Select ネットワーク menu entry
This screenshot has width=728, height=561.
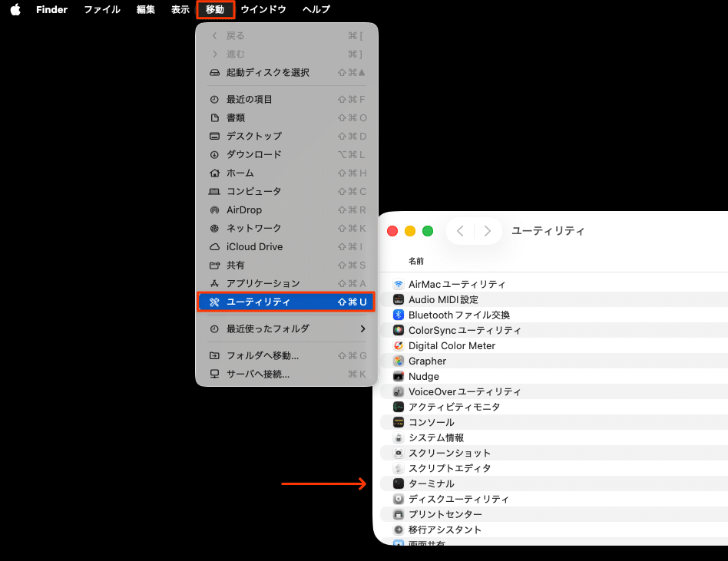[287, 228]
